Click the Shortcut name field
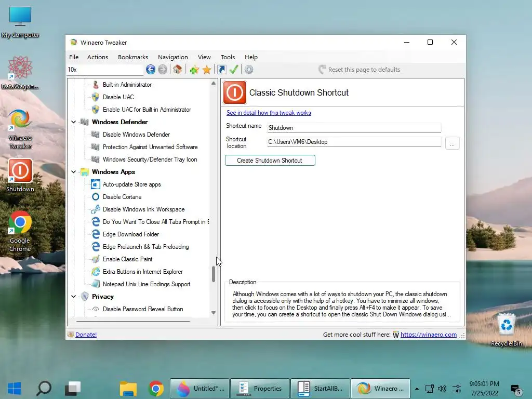The image size is (532, 399). click(354, 128)
